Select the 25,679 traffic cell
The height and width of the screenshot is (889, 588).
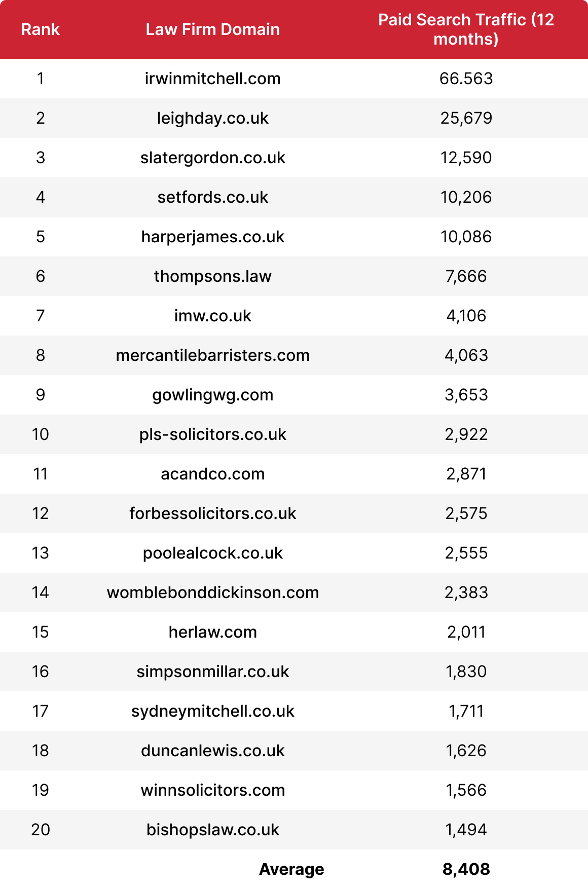tap(466, 118)
